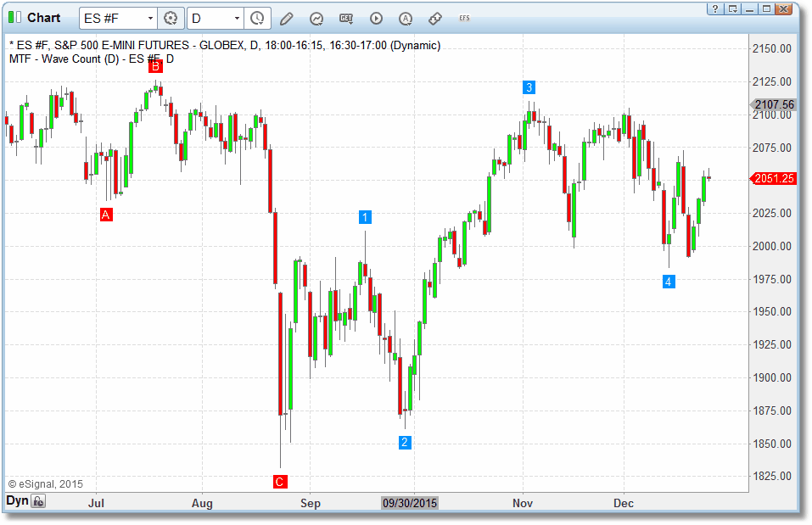The height and width of the screenshot is (525, 812).
Task: Click the 2025.00 price axis label
Action: tap(772, 214)
